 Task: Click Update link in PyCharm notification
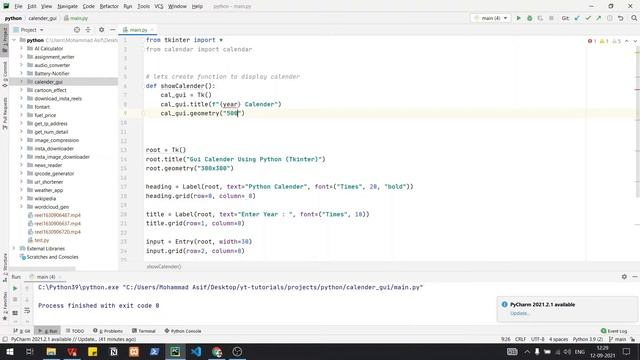(519, 313)
